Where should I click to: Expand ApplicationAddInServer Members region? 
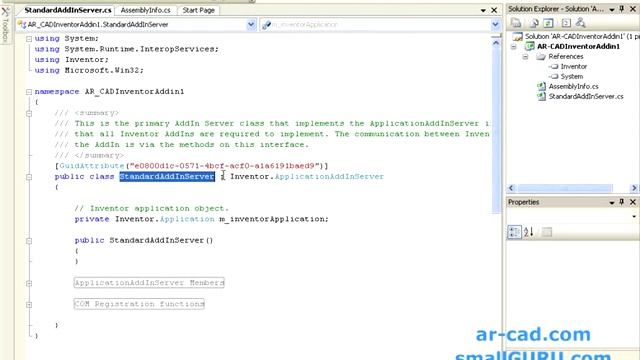pos(29,283)
